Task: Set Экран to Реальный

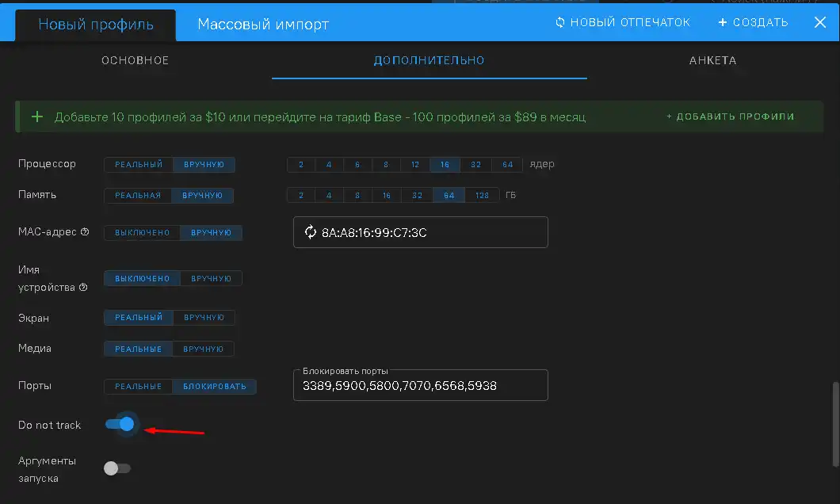Action: point(138,318)
